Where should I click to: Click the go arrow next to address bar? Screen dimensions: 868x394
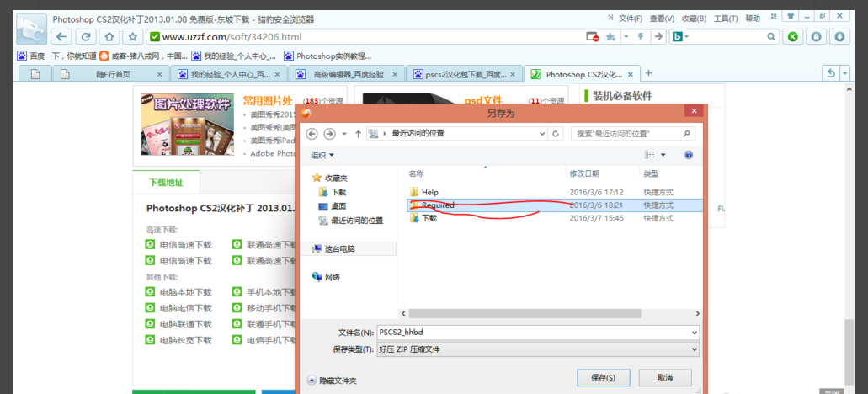coord(658,37)
